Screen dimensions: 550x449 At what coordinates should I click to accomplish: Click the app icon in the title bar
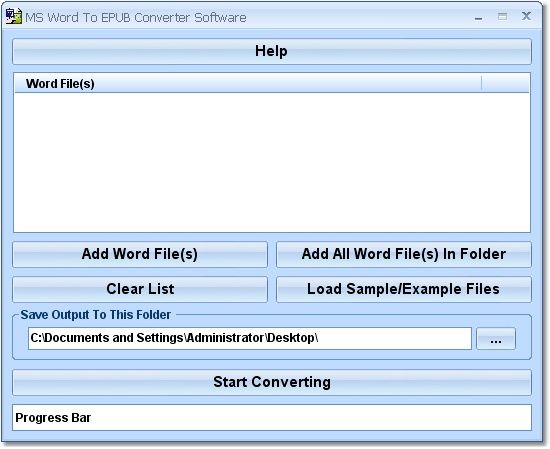coord(14,16)
